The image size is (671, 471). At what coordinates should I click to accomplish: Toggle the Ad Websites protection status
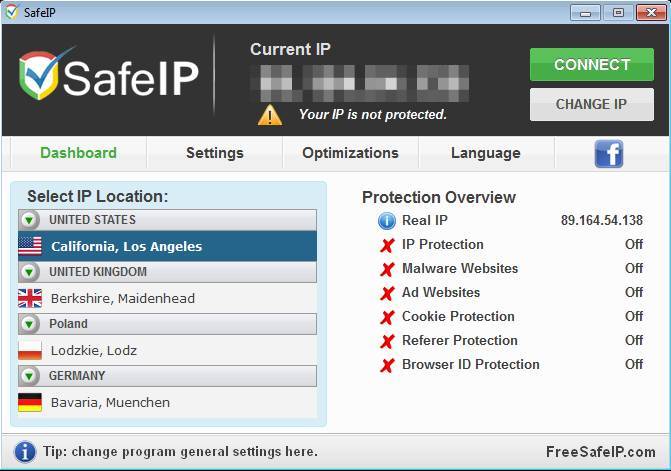(387, 293)
